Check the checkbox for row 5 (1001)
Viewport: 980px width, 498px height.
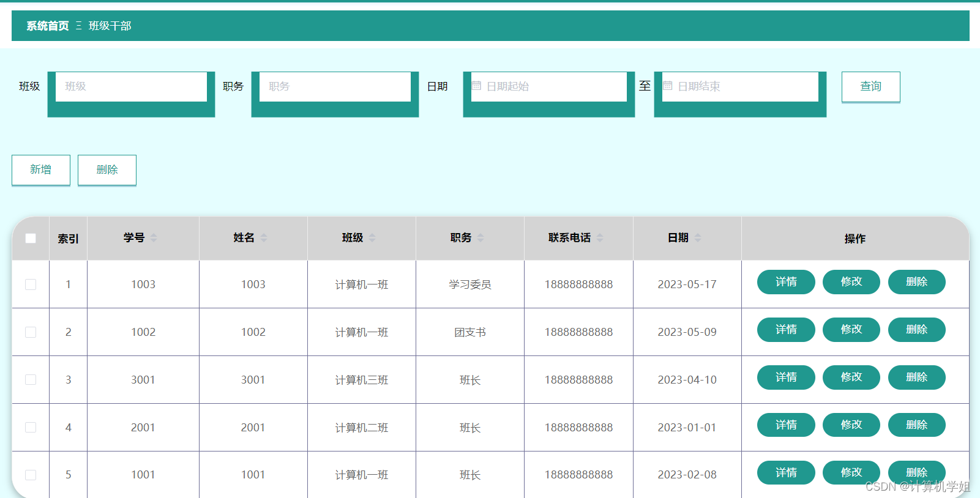(x=31, y=475)
